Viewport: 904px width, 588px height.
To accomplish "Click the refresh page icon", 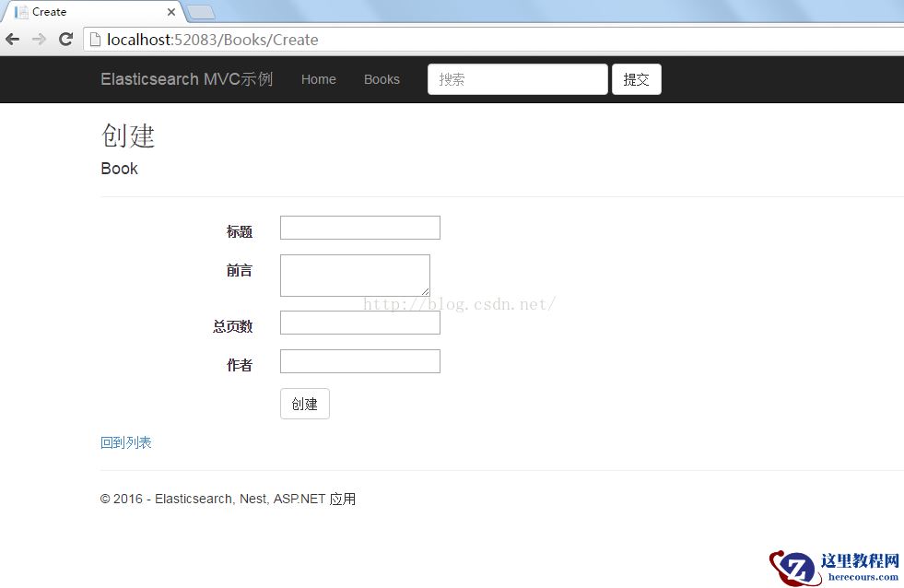I will click(65, 39).
